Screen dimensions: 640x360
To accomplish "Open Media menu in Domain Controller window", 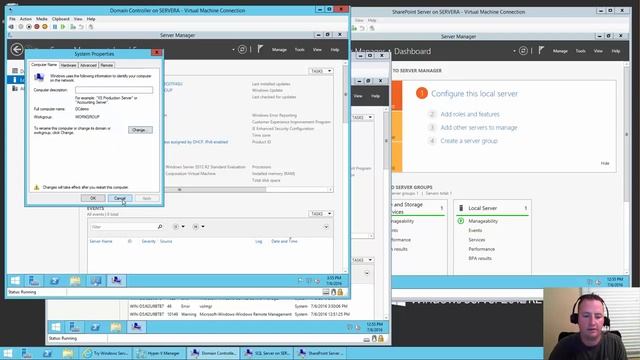I will (x=42, y=19).
